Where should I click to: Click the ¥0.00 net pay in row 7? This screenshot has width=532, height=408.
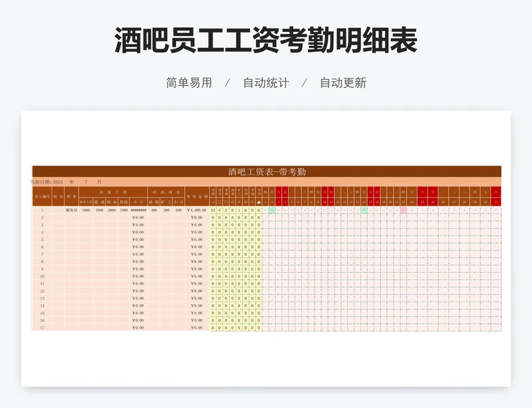pos(197,254)
